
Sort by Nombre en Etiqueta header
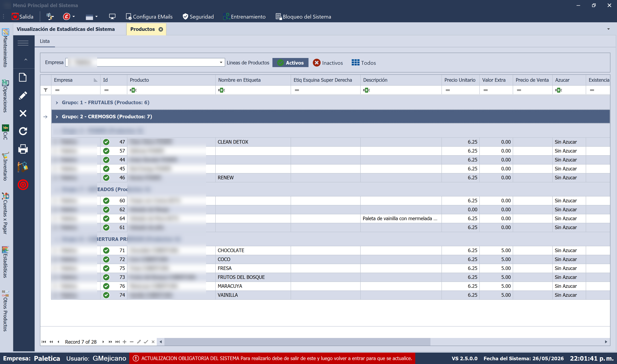coord(253,80)
